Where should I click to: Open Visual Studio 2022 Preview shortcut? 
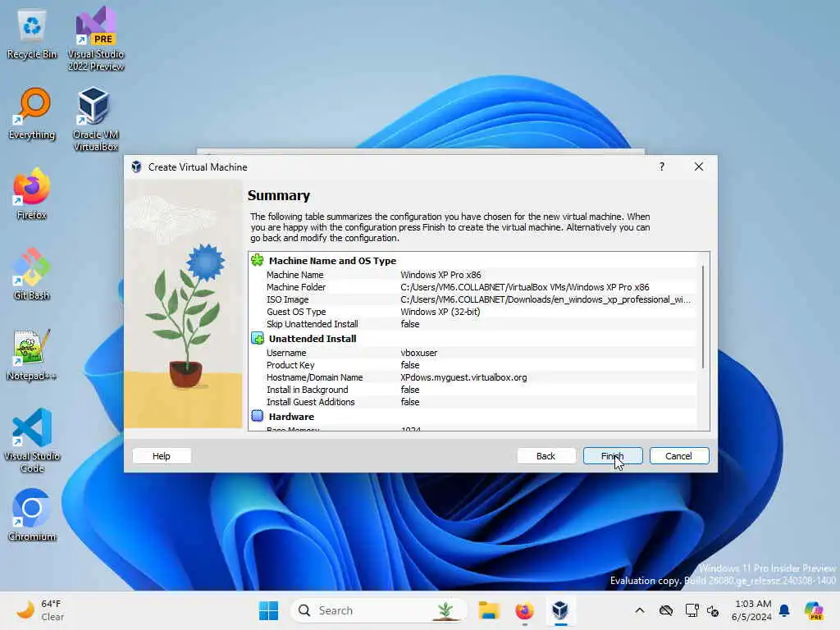tap(96, 39)
